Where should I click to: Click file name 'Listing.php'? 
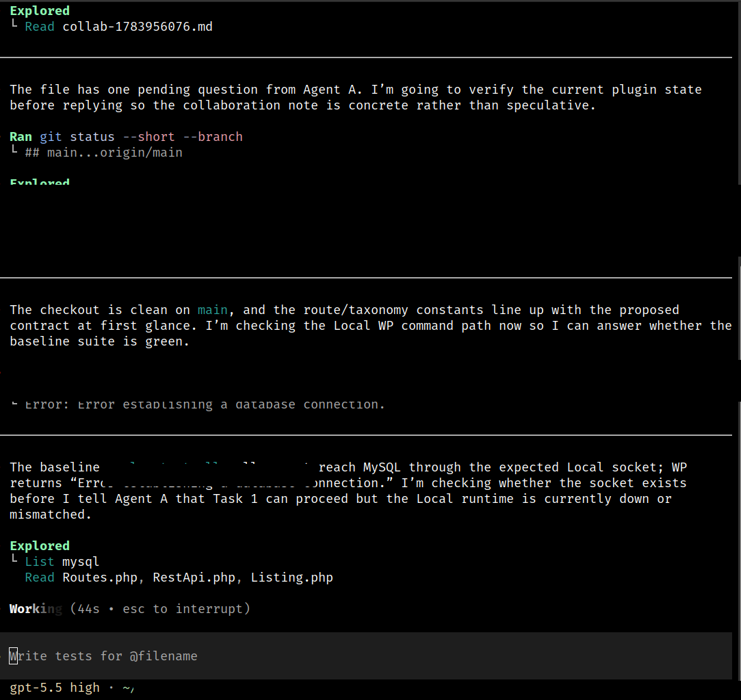coord(291,577)
